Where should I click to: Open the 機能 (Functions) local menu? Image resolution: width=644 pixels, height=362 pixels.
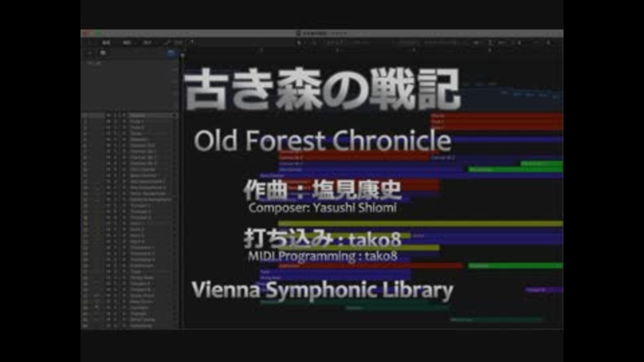click(127, 43)
